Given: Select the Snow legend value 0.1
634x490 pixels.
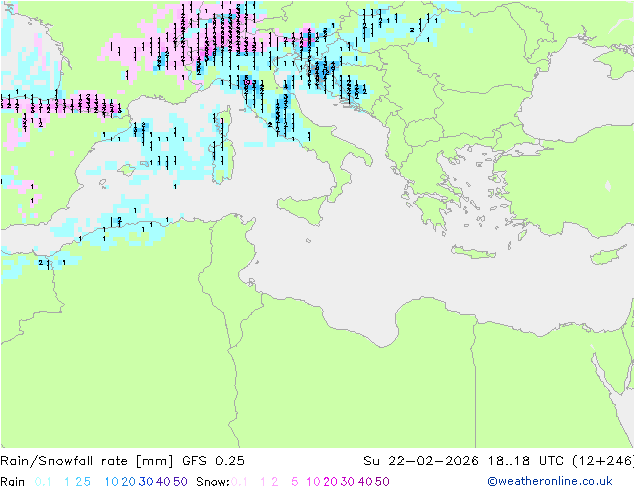Looking at the screenshot, I should coord(239,482).
